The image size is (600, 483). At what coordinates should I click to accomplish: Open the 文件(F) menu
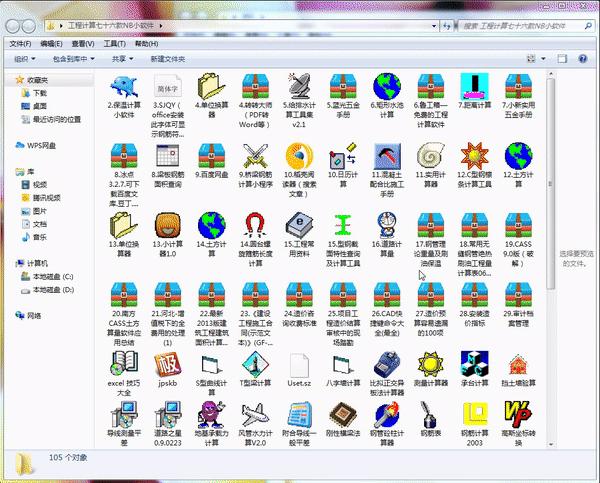(20, 44)
